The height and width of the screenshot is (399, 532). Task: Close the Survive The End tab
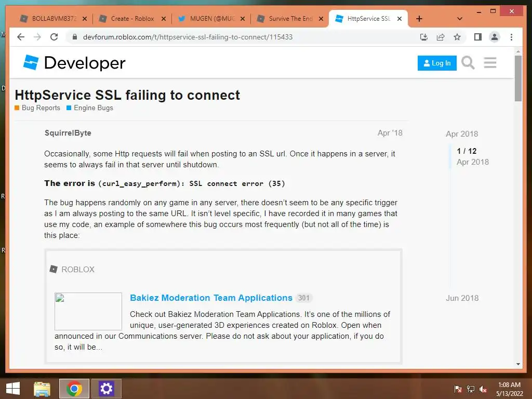coord(321,19)
